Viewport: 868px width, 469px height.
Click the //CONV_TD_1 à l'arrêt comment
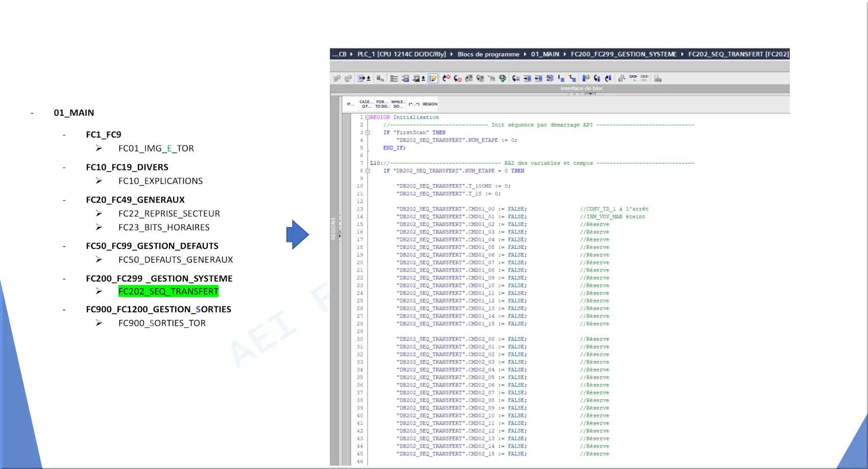click(x=614, y=209)
